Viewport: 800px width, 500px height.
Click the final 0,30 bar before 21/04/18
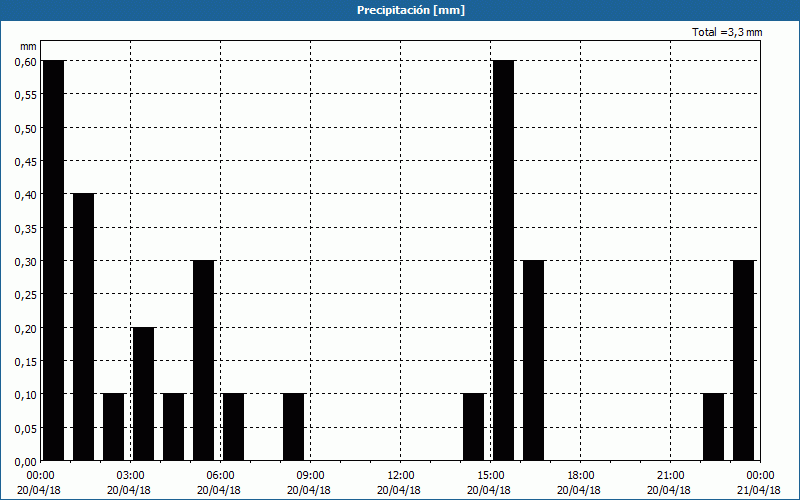tap(743, 360)
